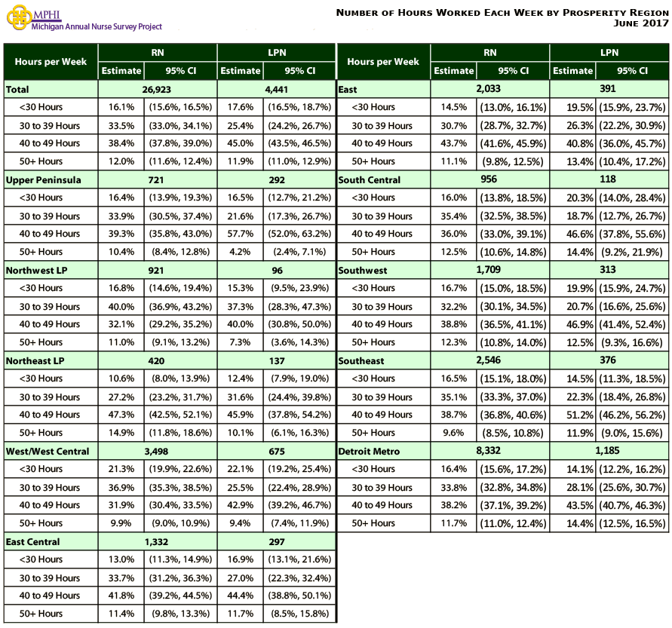The height and width of the screenshot is (628, 672).
Task: Select the Hours per Week header cell
Action: click(x=50, y=61)
